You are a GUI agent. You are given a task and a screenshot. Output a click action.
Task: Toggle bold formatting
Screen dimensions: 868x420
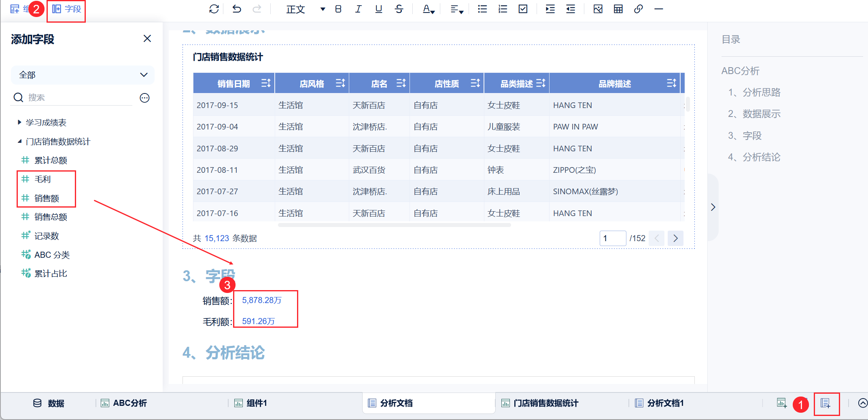338,9
